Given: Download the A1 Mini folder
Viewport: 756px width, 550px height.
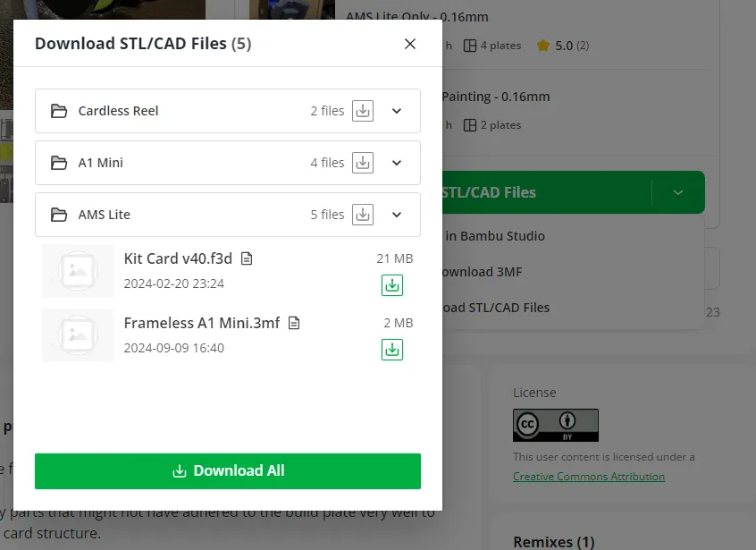Looking at the screenshot, I should click(x=363, y=163).
